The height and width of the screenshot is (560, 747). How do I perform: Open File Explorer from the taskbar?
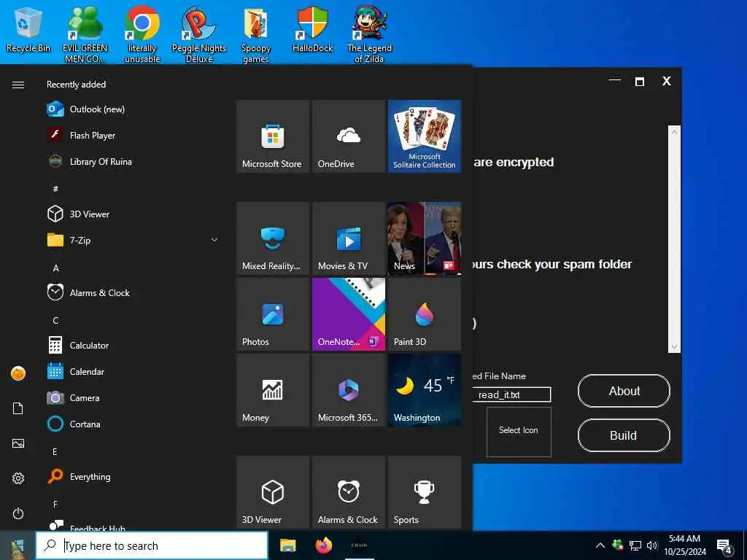(287, 545)
